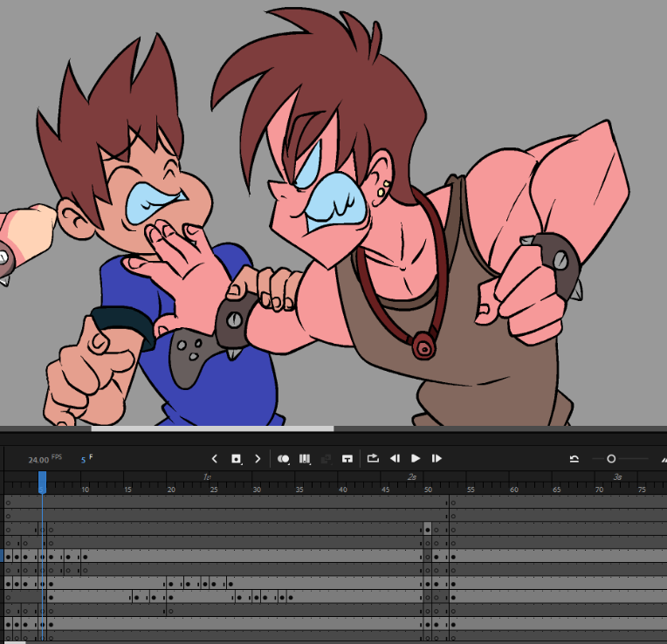Screen dimensions: 667x644
Task: Click the blue playhead handle on ruler
Action: tap(42, 481)
